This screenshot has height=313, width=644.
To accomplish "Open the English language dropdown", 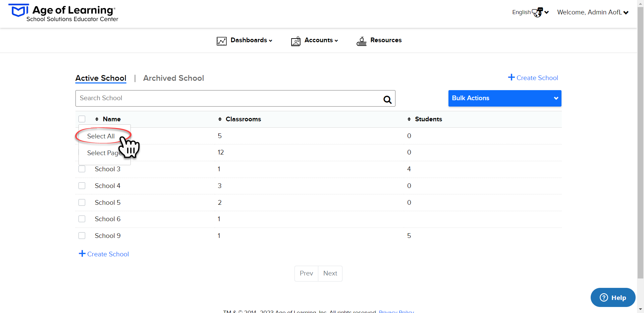I will tap(530, 12).
